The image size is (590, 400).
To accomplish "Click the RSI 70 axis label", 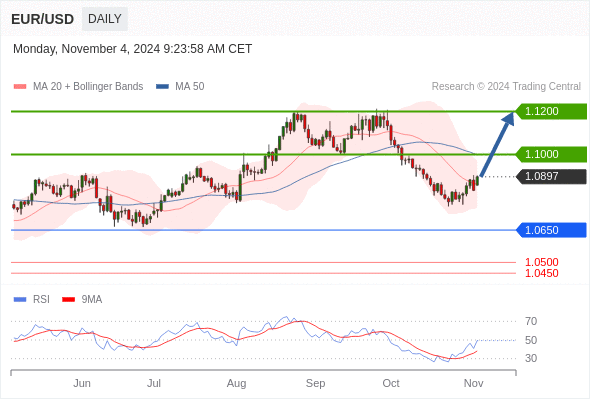I will coord(531,321).
